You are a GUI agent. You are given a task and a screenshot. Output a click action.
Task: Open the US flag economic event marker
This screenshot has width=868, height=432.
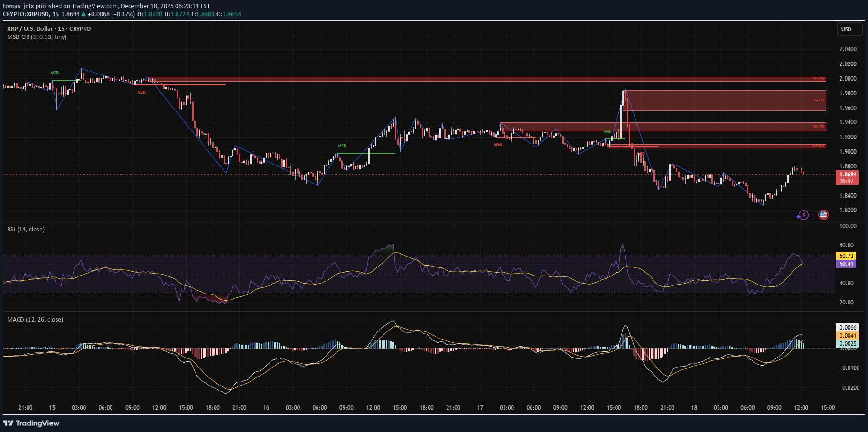pos(823,215)
